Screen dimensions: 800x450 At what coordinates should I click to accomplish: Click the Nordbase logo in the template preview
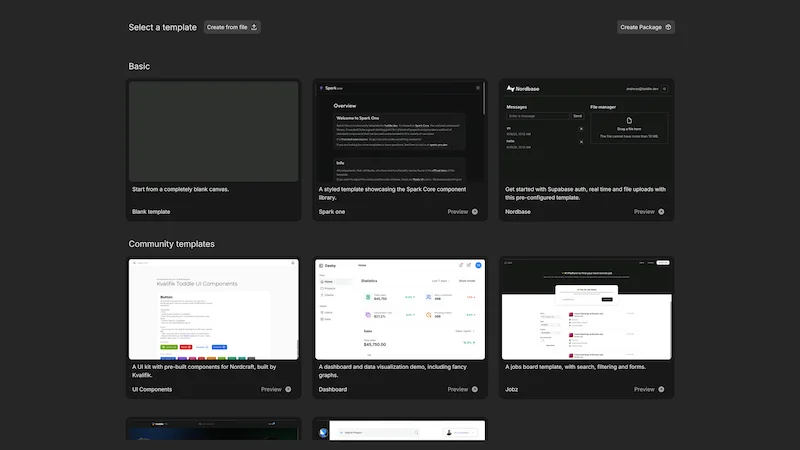pos(523,89)
